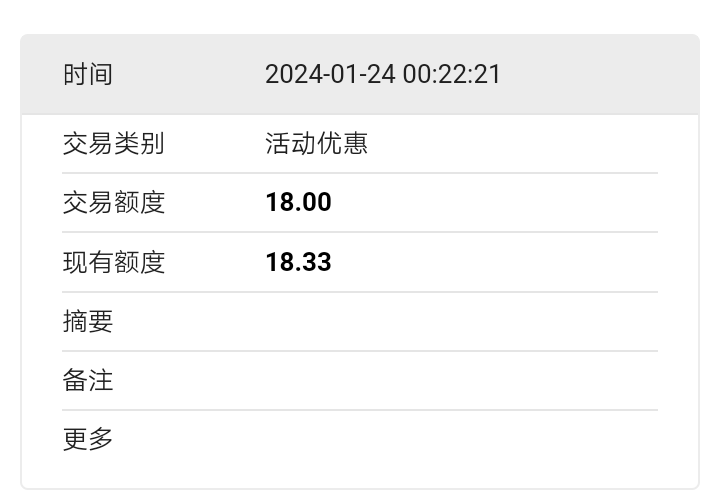Click the 活动优惠 transaction category value
The image size is (720, 502).
pyautogui.click(x=316, y=144)
